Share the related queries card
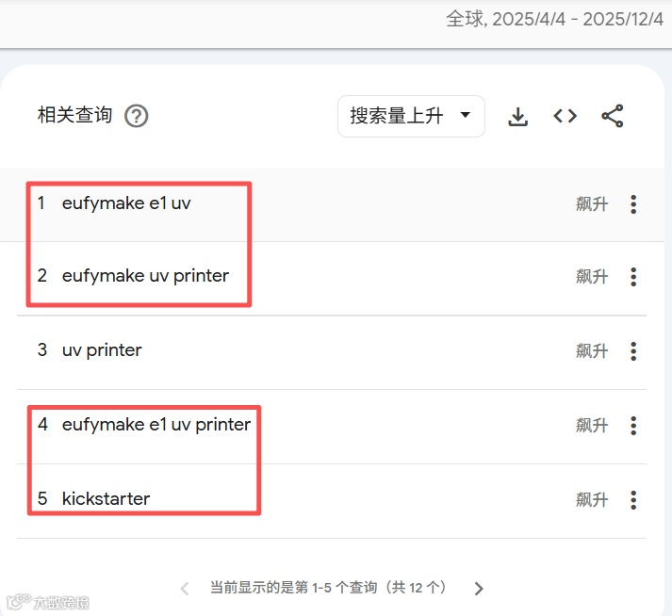This screenshot has height=616, width=672. pyautogui.click(x=613, y=116)
